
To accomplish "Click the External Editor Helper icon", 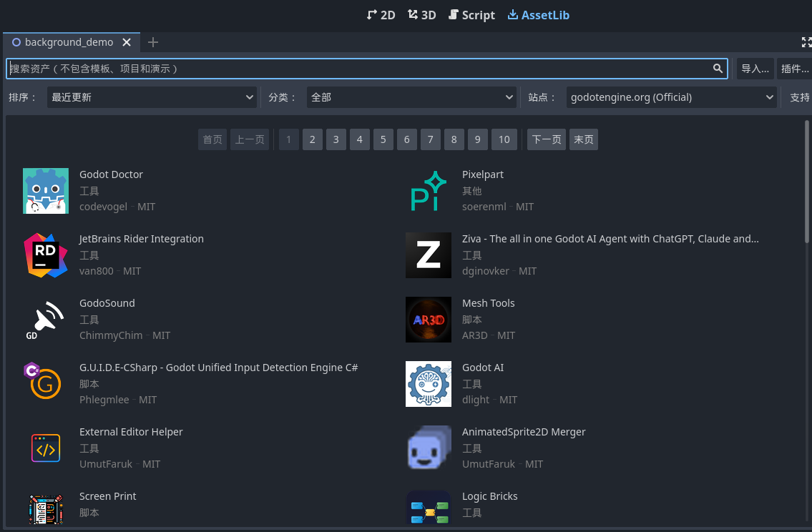I will click(46, 448).
